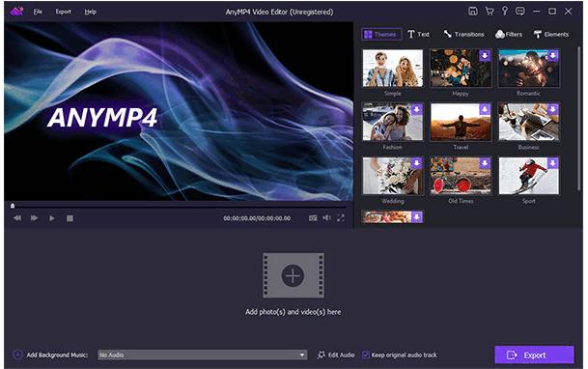Select the Travel theme thumbnail
The height and width of the screenshot is (369, 588).
(461, 122)
